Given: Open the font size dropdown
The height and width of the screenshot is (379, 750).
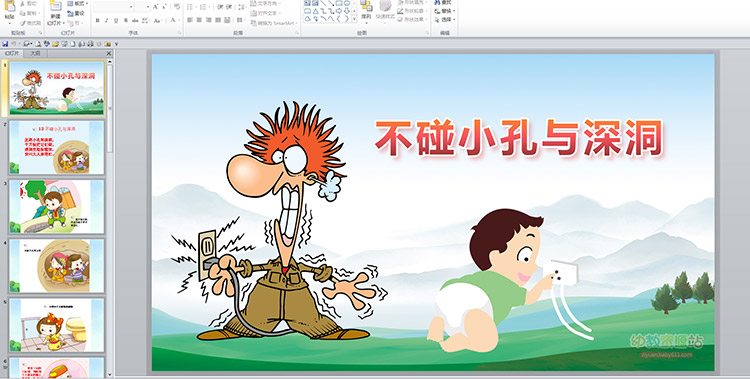Looking at the screenshot, I should pos(148,7).
